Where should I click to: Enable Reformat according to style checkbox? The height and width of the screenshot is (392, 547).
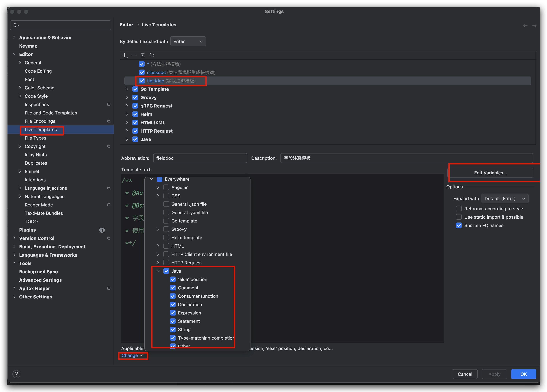click(x=459, y=209)
